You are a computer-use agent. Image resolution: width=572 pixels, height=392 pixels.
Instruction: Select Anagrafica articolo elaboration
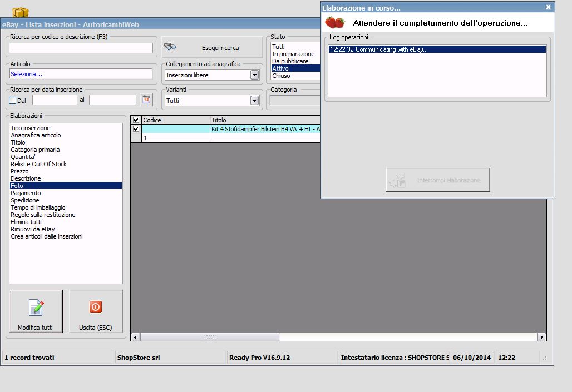(66, 135)
